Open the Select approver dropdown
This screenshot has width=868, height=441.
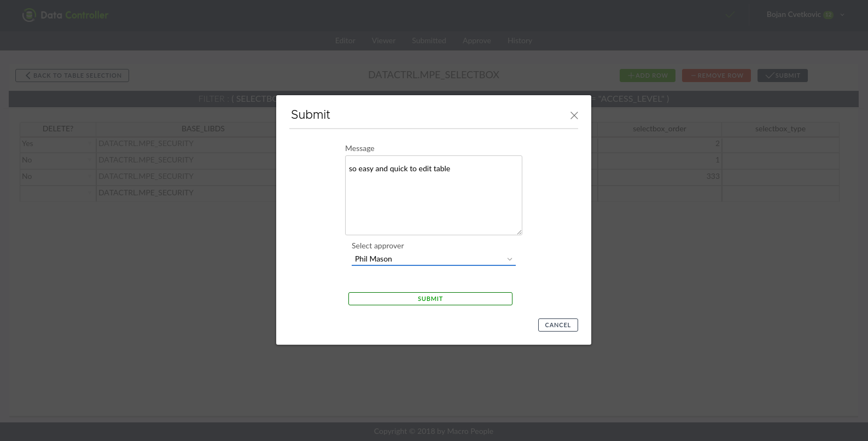tap(433, 259)
